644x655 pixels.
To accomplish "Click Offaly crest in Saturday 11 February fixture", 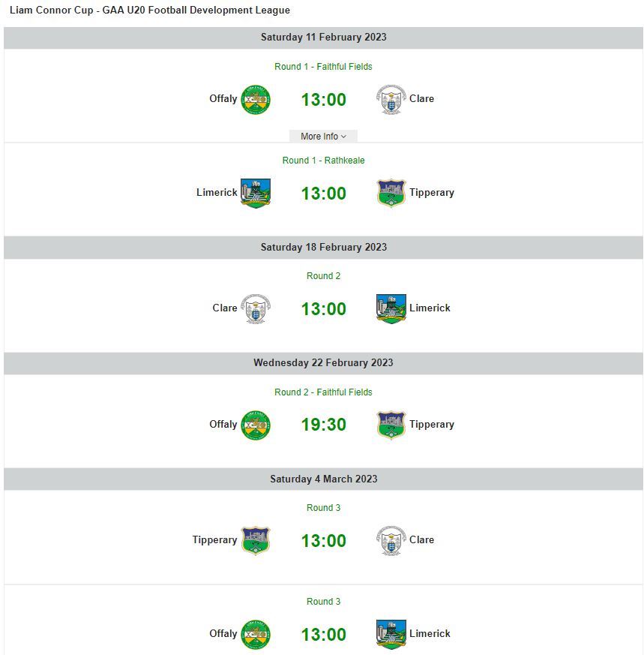I will (x=256, y=99).
